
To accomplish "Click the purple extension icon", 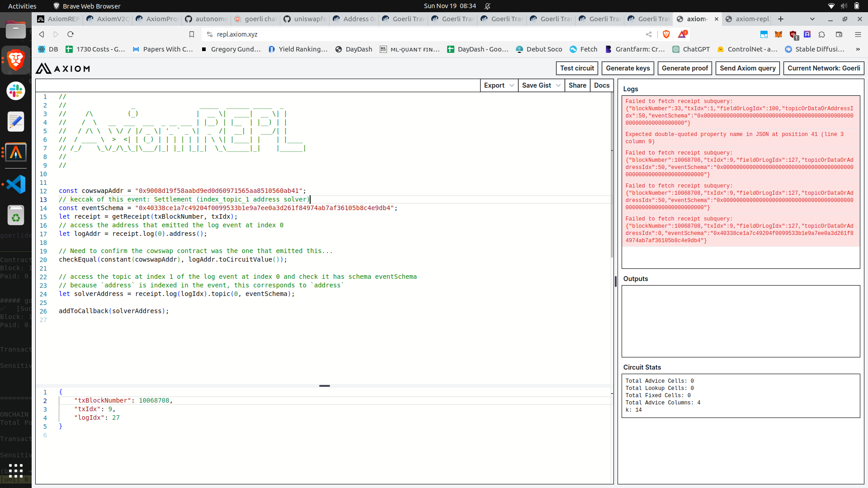I will tap(807, 34).
